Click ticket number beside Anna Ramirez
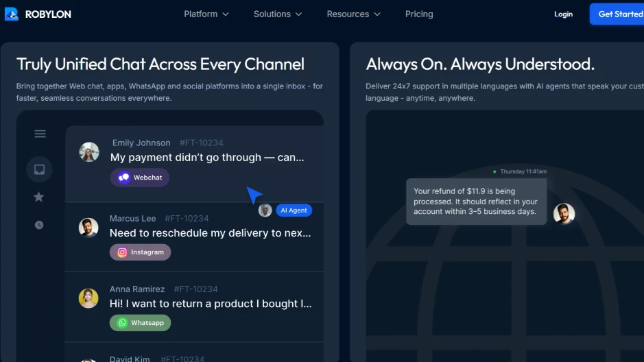 (x=195, y=289)
